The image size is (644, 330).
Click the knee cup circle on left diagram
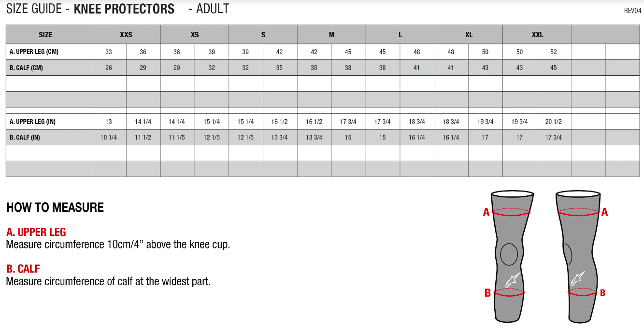click(x=509, y=254)
